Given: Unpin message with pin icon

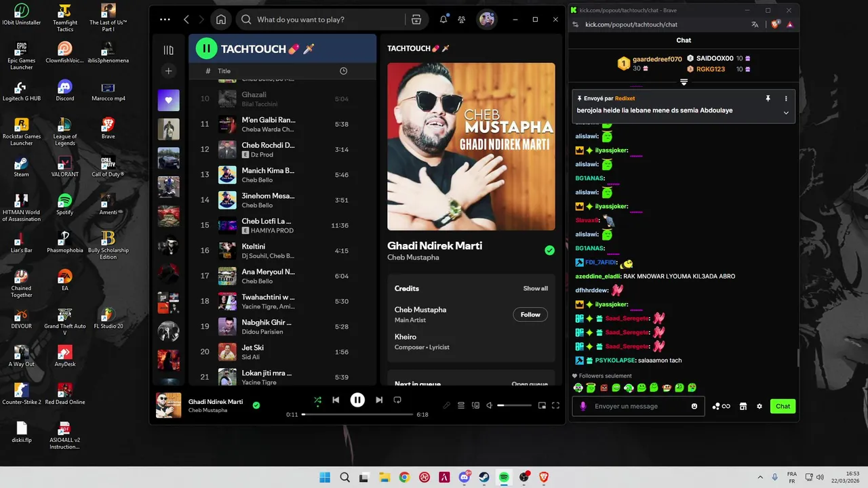Looking at the screenshot, I should (x=768, y=98).
